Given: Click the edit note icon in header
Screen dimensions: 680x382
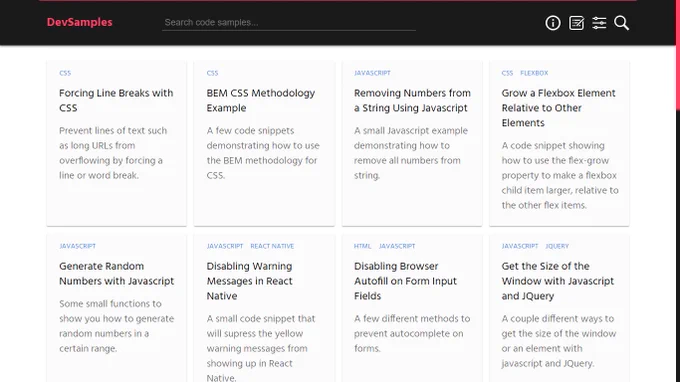Looking at the screenshot, I should tap(576, 23).
